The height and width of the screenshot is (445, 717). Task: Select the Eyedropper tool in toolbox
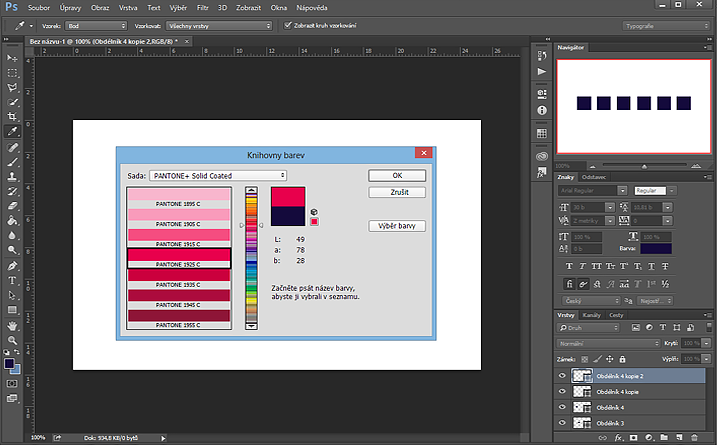pos(12,132)
